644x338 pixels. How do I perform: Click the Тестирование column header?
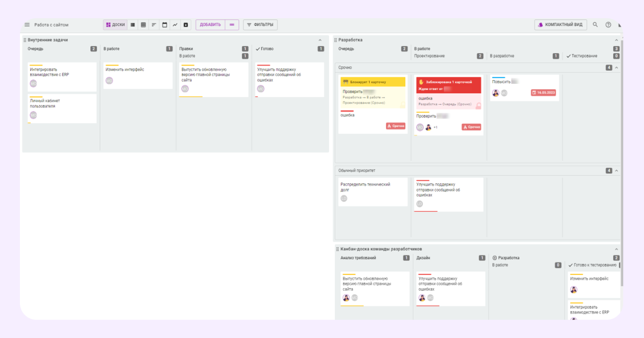pos(581,56)
